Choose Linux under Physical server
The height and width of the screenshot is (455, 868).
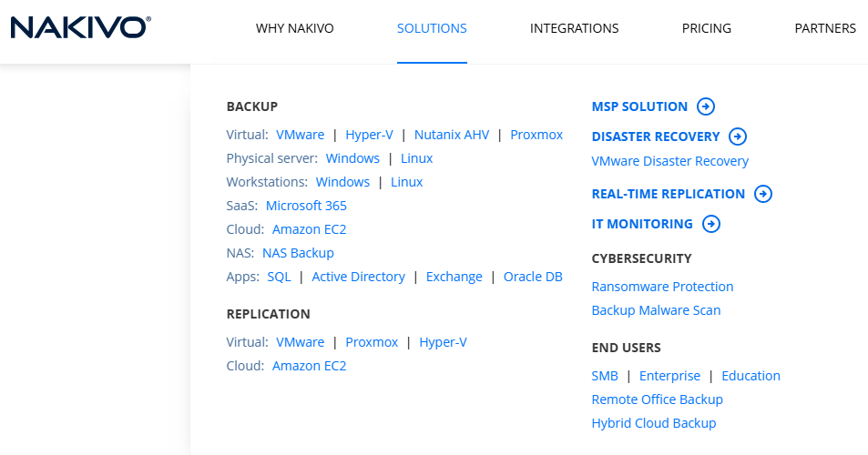coord(417,158)
